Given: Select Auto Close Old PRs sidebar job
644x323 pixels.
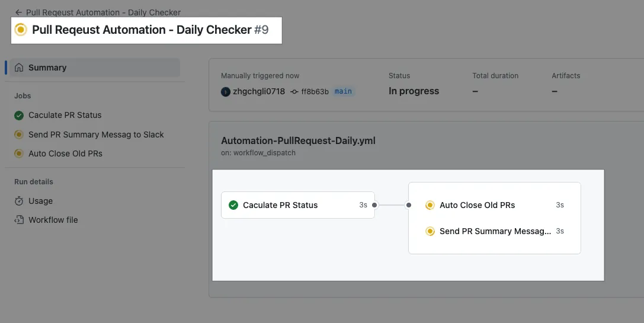Looking at the screenshot, I should (65, 153).
